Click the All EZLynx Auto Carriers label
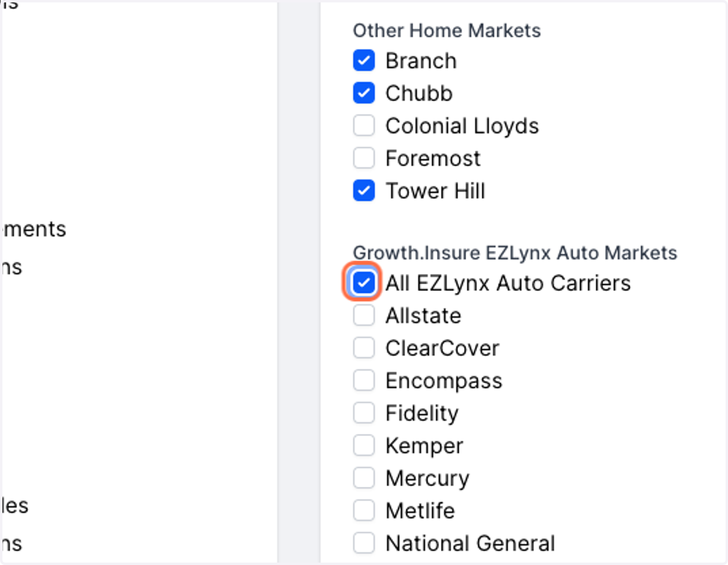The width and height of the screenshot is (728, 565). point(508,283)
